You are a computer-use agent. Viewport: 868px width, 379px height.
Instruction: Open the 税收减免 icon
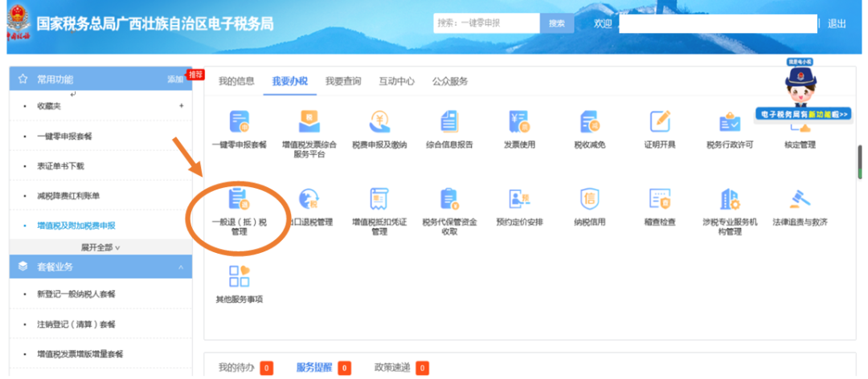click(x=590, y=122)
